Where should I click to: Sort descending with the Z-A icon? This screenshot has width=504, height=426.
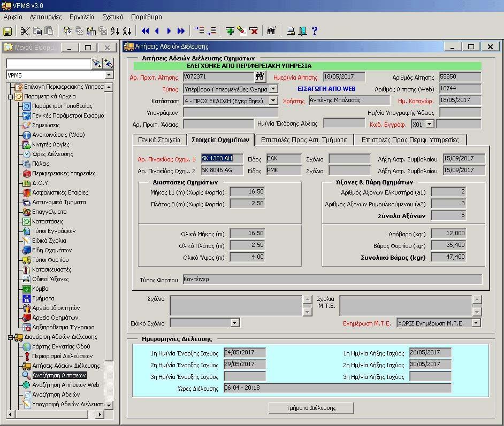[127, 31]
